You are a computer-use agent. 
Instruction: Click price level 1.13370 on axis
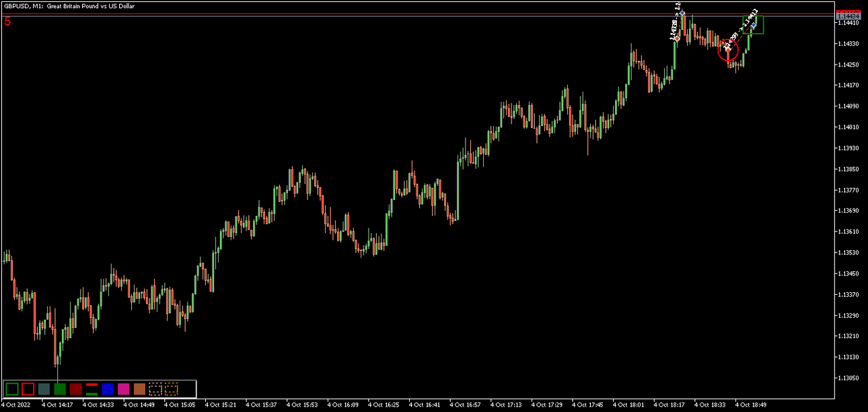(x=849, y=294)
